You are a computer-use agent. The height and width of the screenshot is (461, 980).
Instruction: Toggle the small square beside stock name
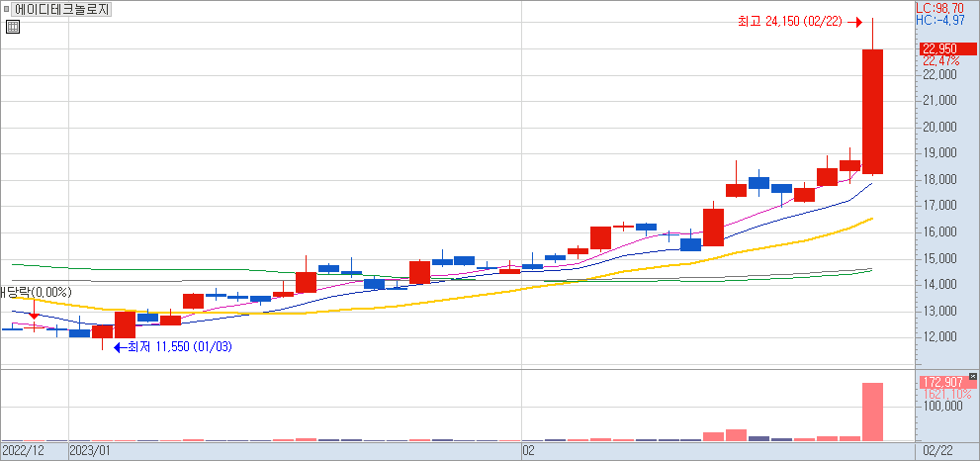pos(7,10)
